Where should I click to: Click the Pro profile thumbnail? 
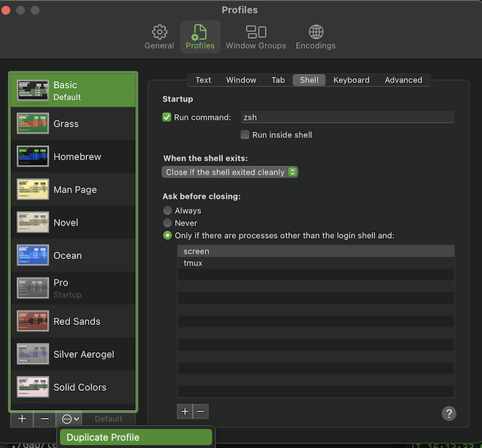(33, 288)
